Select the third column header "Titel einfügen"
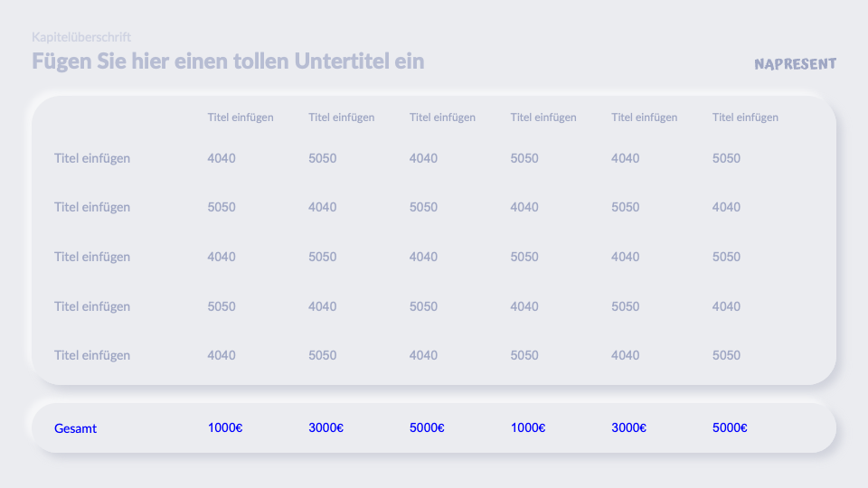Image resolution: width=868 pixels, height=488 pixels. pyautogui.click(x=442, y=117)
